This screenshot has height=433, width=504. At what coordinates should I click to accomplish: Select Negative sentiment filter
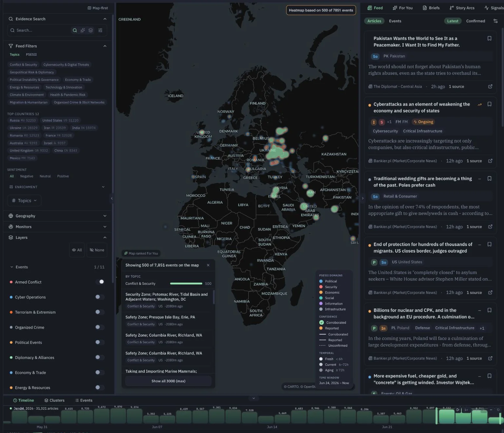tap(27, 176)
